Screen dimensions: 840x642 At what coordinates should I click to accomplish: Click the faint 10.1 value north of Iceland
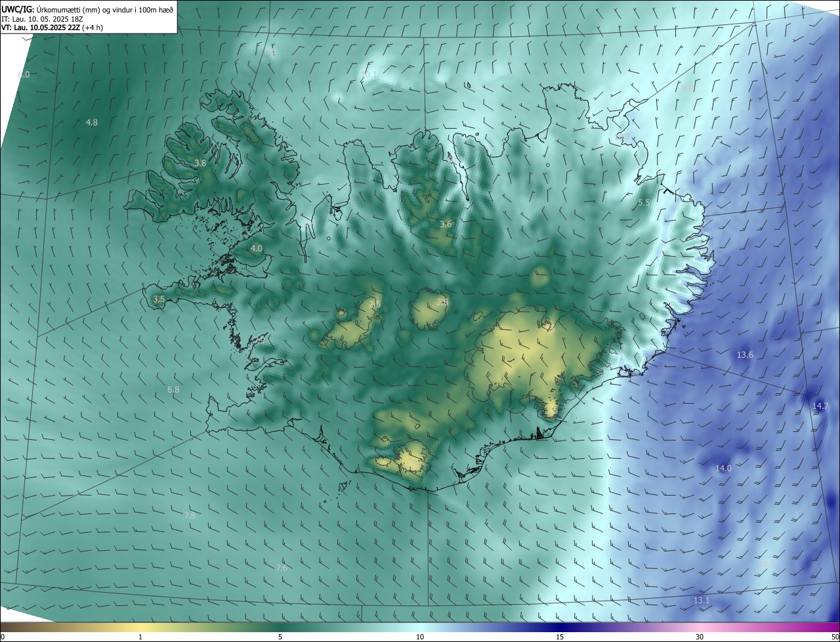[x=369, y=75]
